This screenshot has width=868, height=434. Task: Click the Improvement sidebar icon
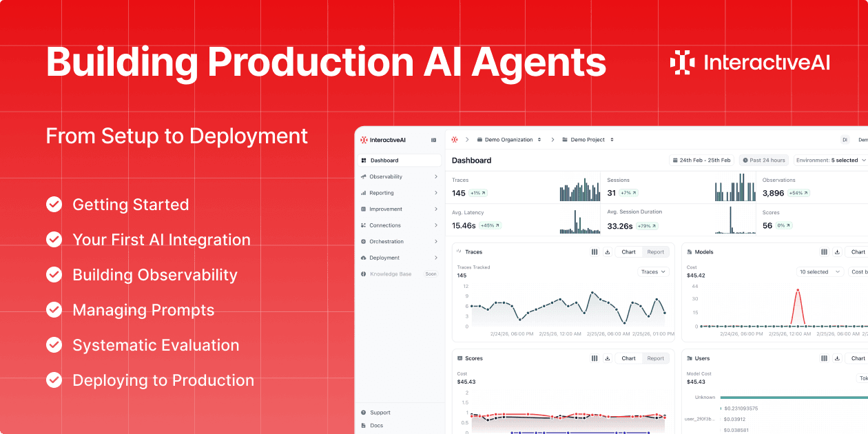(363, 209)
